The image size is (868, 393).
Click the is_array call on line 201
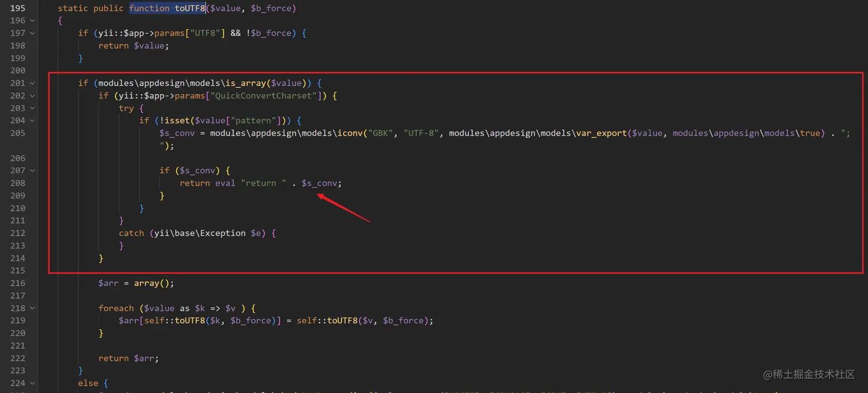pyautogui.click(x=246, y=83)
